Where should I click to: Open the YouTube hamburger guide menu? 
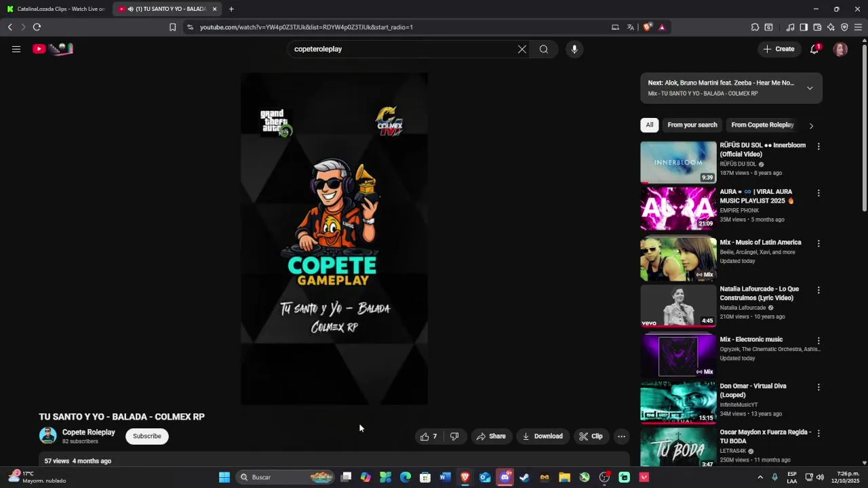pyautogui.click(x=16, y=49)
